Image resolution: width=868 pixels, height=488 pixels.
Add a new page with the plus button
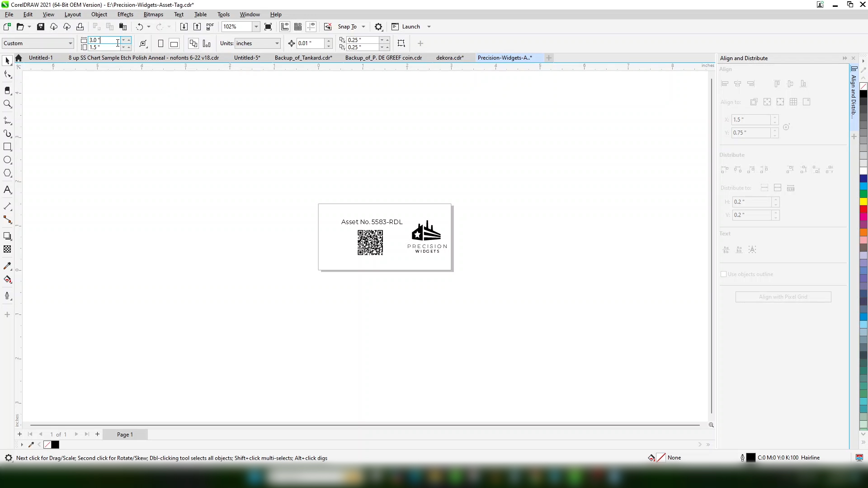98,434
